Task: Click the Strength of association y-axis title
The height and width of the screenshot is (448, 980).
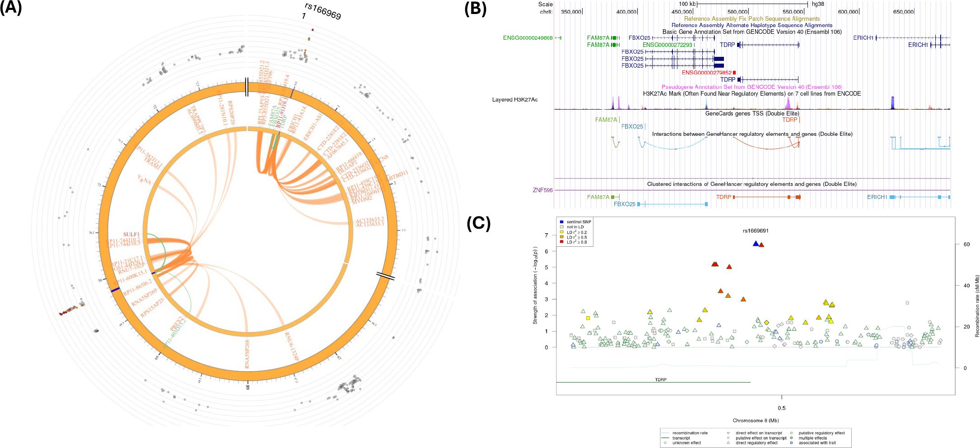Action: pyautogui.click(x=535, y=285)
